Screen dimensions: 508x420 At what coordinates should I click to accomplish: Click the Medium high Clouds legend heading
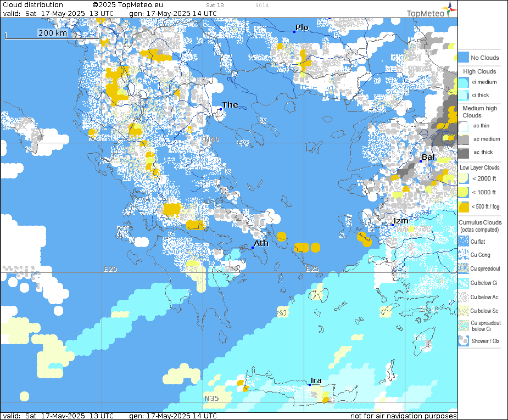(x=479, y=112)
